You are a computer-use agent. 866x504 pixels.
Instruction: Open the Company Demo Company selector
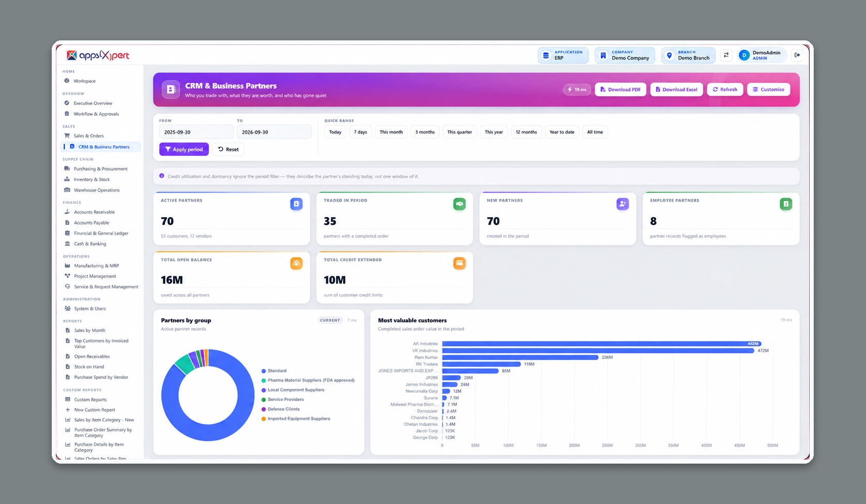pos(625,55)
